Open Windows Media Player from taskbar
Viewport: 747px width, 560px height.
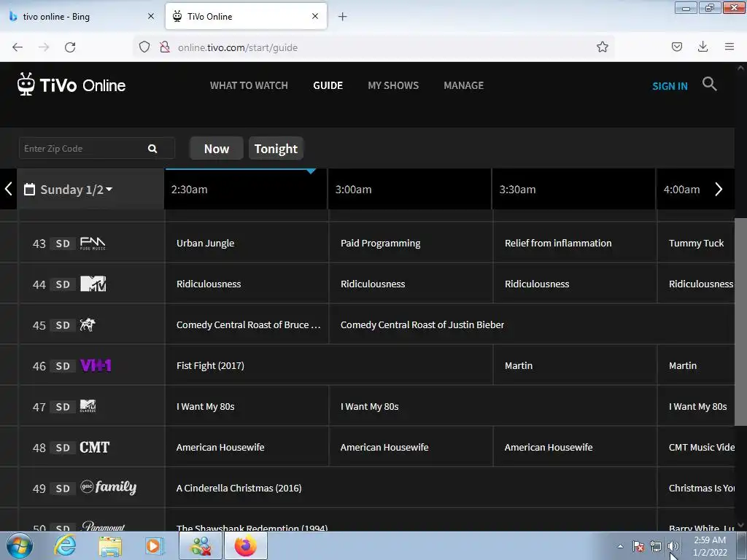(x=155, y=545)
